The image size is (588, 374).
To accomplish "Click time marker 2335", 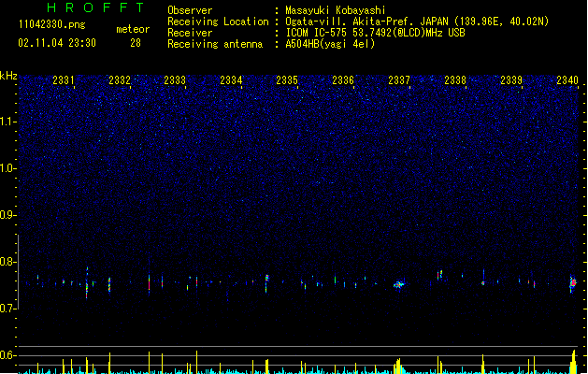I will pos(287,80).
